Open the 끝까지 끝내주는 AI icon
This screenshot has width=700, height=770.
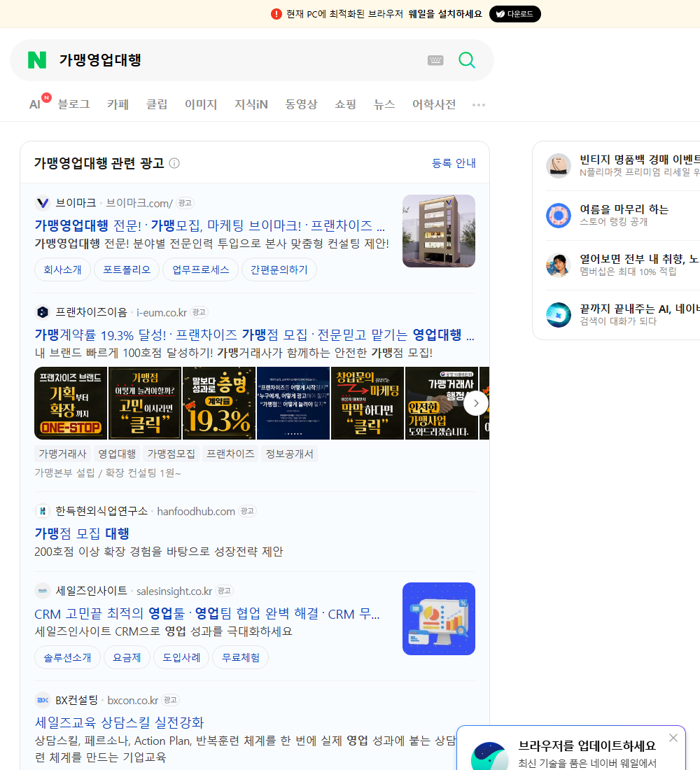coord(559,315)
